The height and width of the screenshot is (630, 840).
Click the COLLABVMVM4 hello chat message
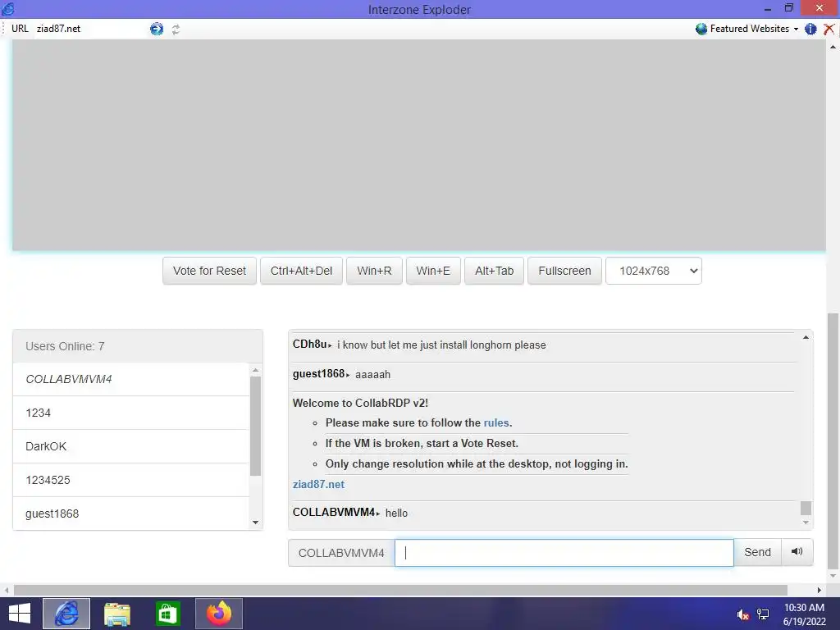[x=349, y=513]
